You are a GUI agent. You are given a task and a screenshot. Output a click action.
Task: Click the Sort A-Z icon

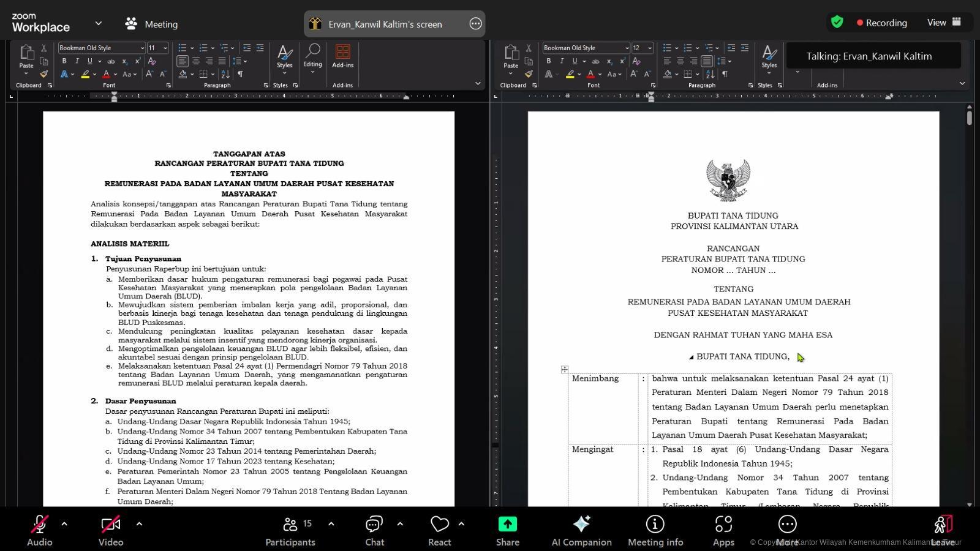point(224,74)
